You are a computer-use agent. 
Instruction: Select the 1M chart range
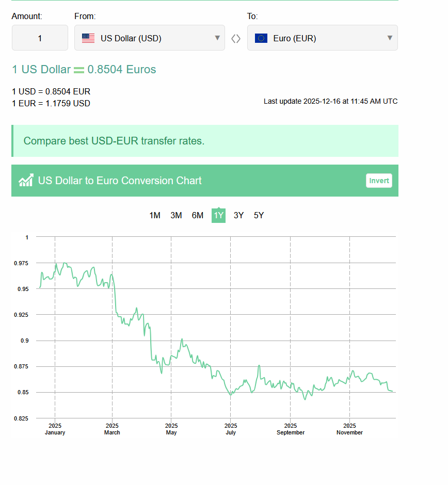(x=155, y=215)
